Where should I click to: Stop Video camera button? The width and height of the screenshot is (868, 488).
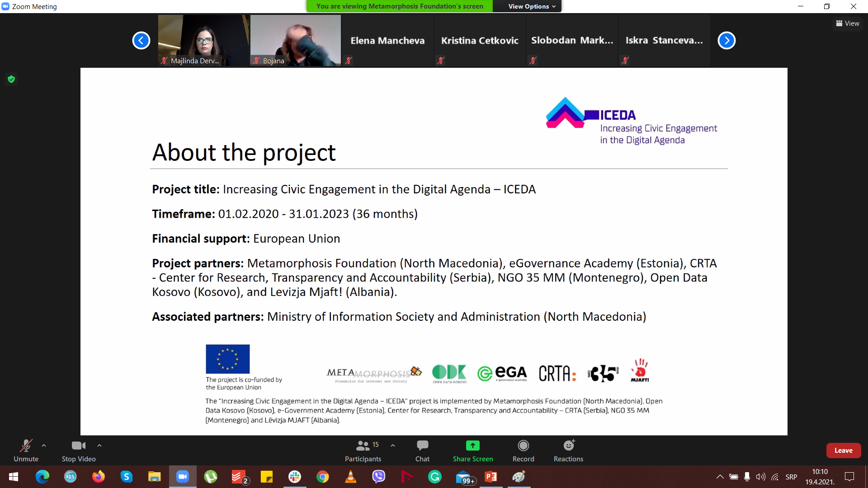point(79,450)
